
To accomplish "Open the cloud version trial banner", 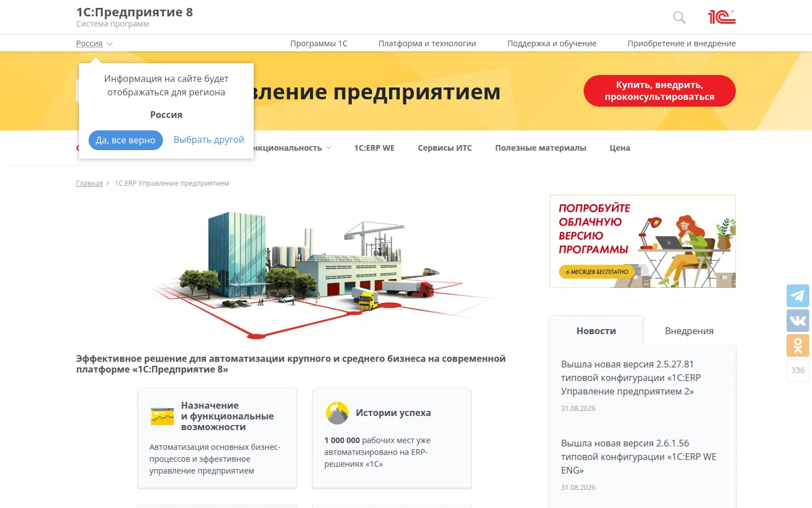I will click(x=643, y=241).
